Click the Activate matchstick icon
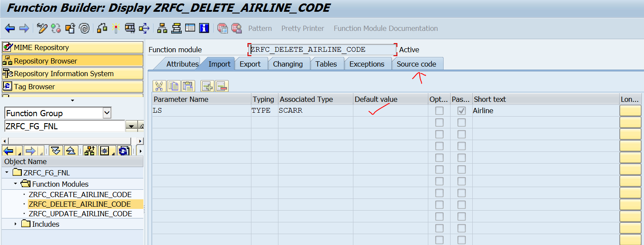 (x=115, y=29)
